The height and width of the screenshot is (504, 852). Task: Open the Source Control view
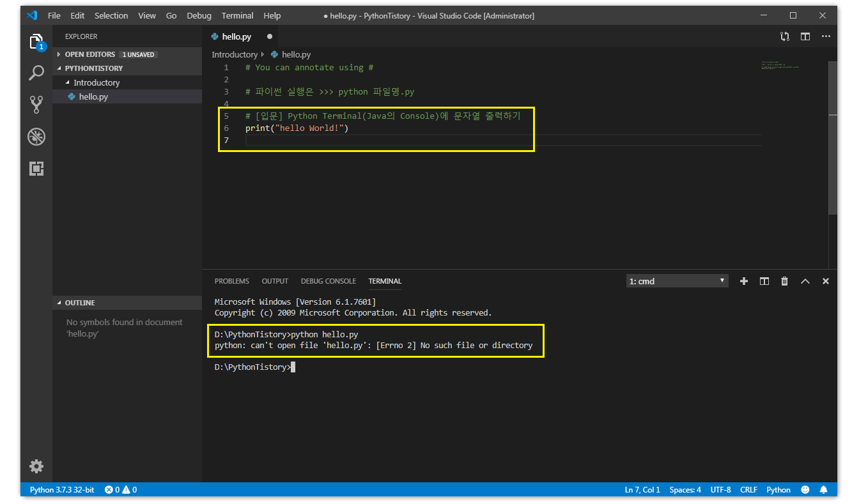36,104
